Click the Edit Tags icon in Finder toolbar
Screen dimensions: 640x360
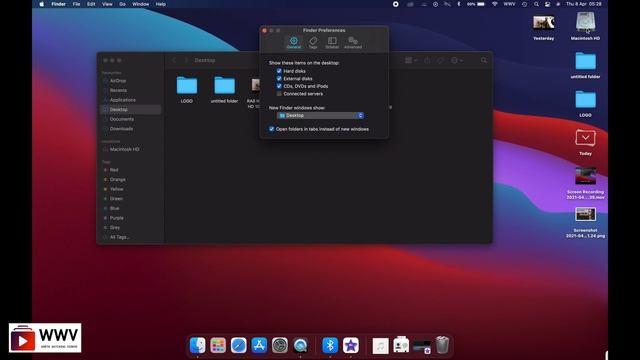point(440,60)
